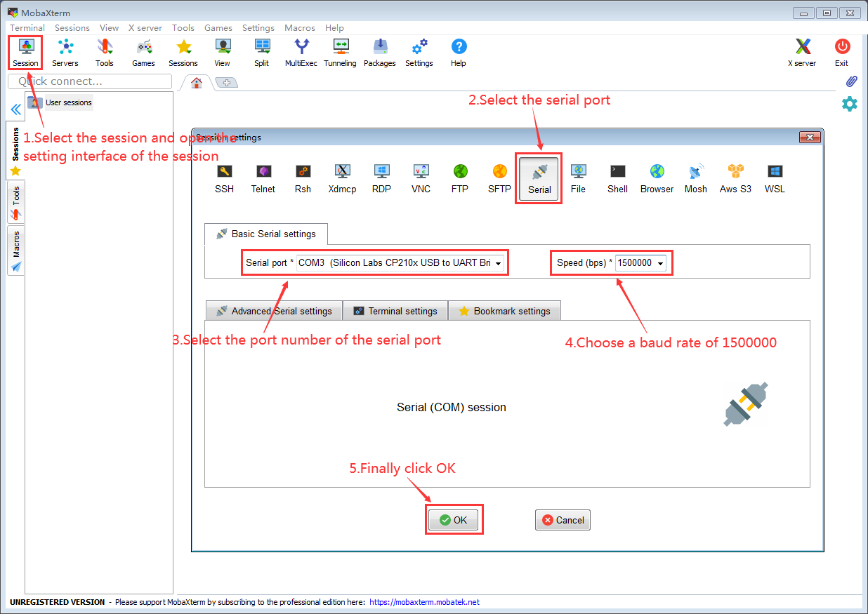Choose Rsh session type

coord(303,179)
